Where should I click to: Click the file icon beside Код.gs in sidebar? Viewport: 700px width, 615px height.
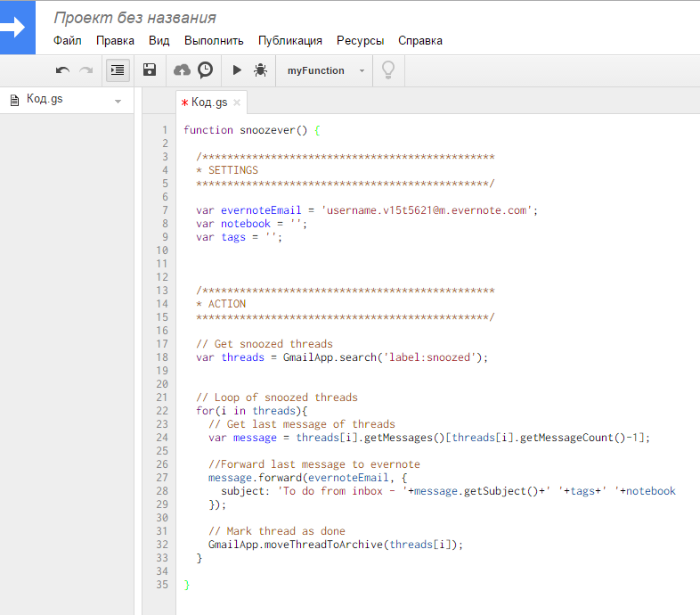point(15,100)
